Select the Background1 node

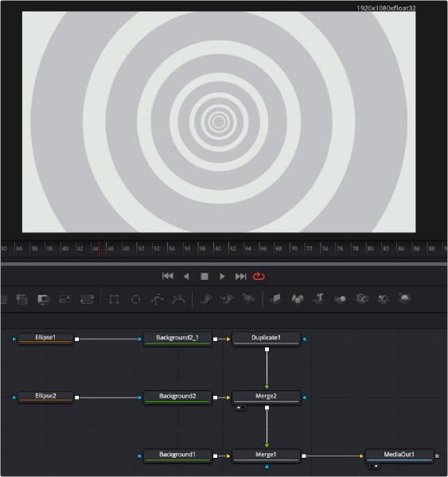pos(177,456)
